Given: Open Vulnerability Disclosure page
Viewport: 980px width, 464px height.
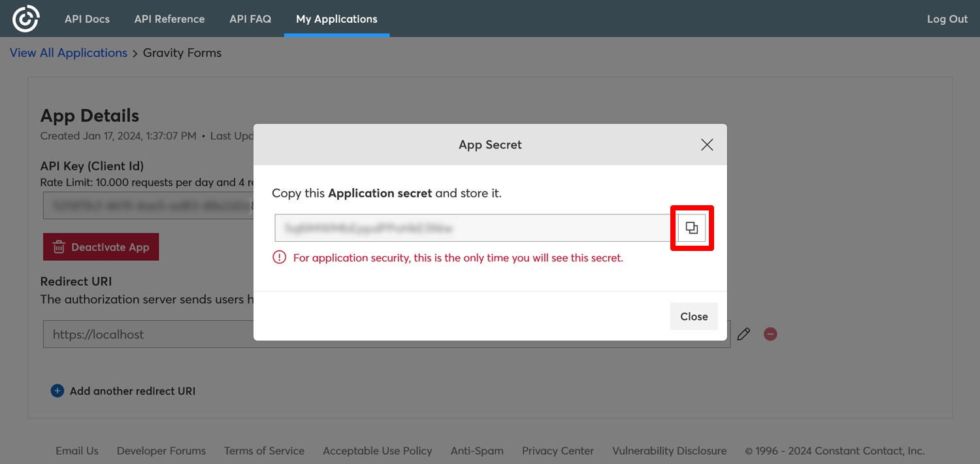Looking at the screenshot, I should point(670,451).
